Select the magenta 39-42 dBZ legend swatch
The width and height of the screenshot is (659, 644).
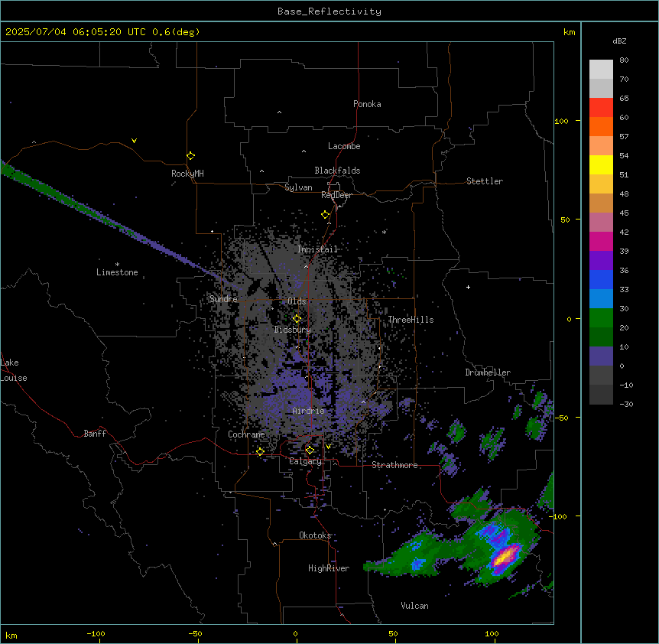601,241
